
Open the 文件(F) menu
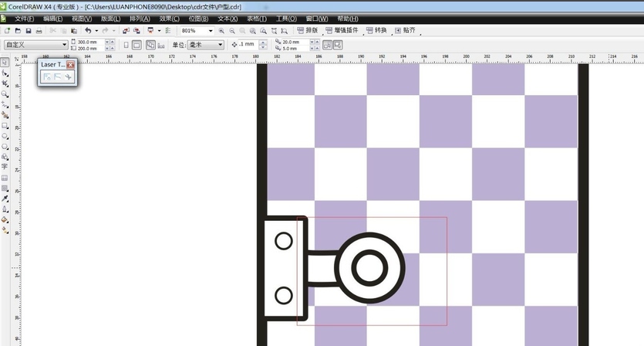click(25, 19)
